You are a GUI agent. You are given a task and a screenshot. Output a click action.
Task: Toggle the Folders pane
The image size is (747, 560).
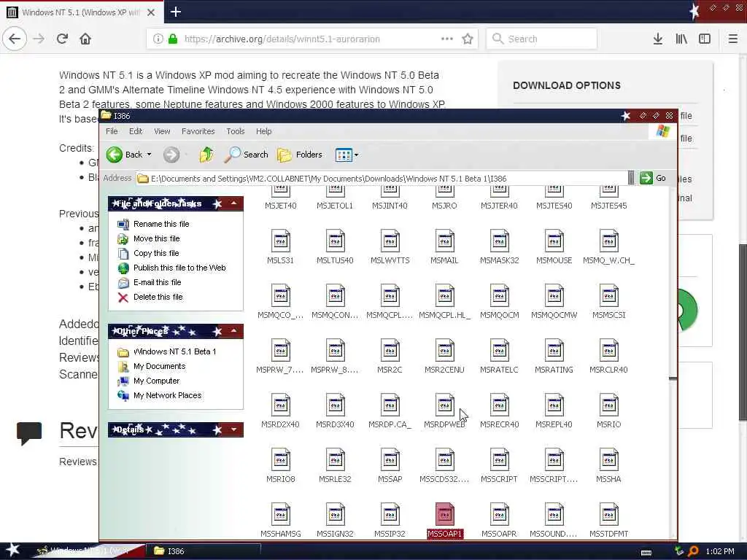300,155
